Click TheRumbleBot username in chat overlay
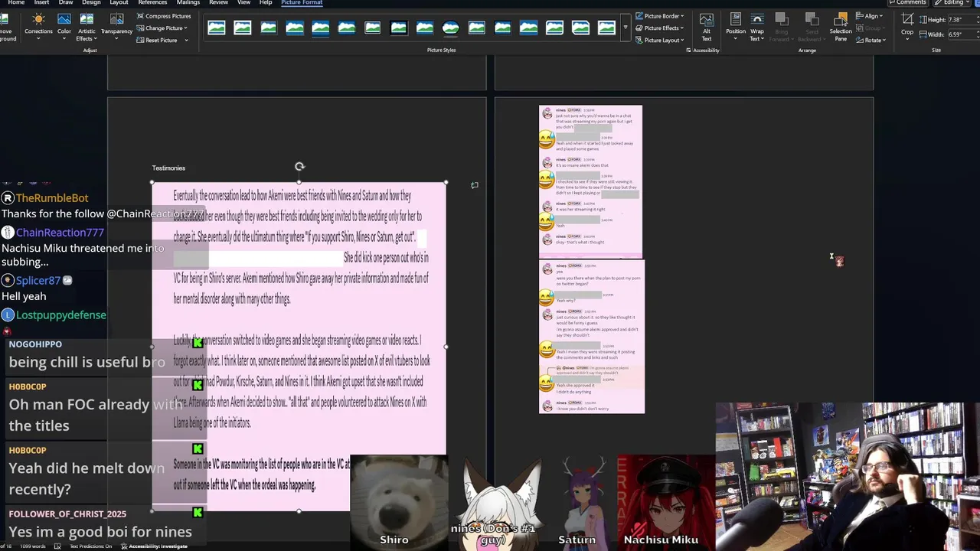This screenshot has height=551, width=980. 52,198
